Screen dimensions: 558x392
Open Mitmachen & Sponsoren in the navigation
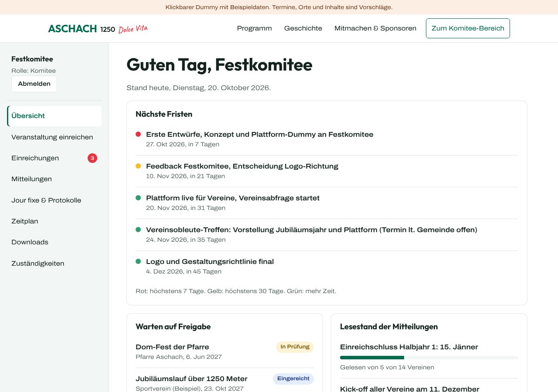coord(375,28)
